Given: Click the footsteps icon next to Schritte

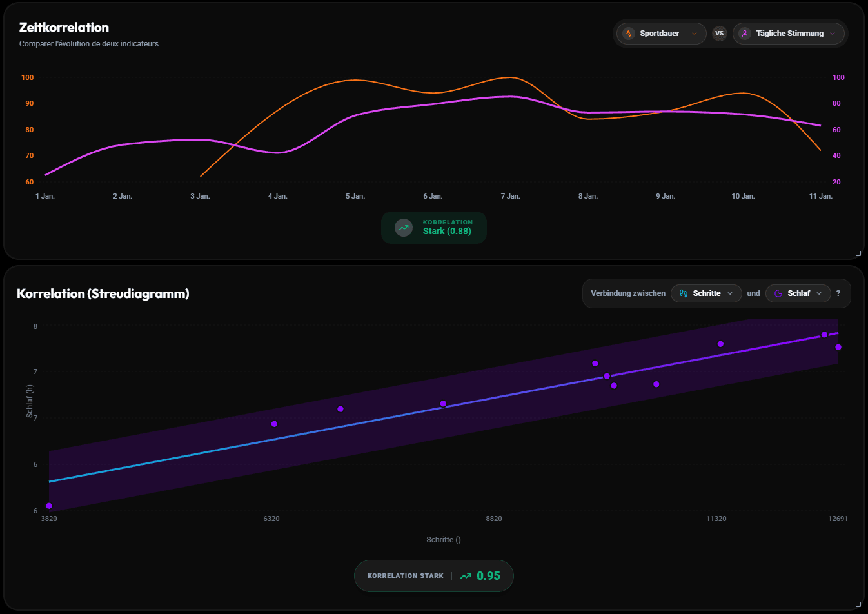Looking at the screenshot, I should (684, 293).
